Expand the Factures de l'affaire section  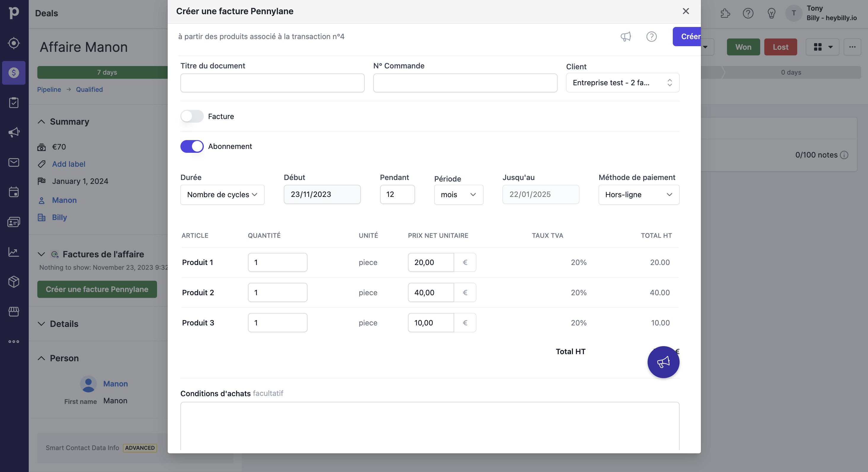pyautogui.click(x=41, y=254)
